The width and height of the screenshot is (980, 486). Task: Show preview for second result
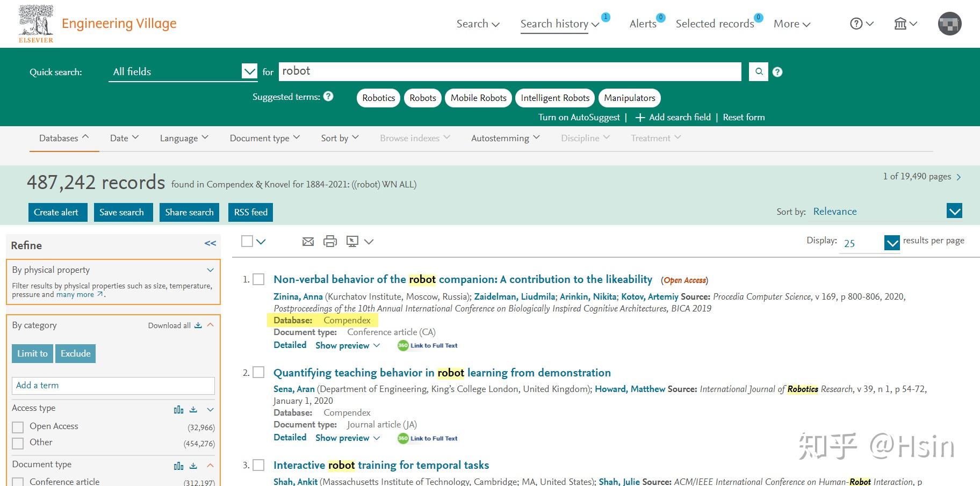click(348, 438)
